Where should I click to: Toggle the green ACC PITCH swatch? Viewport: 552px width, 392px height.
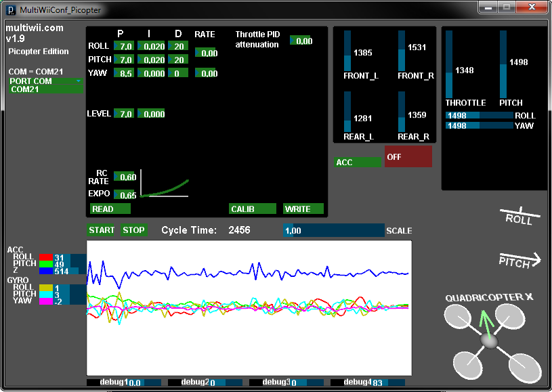pyautogui.click(x=46, y=264)
